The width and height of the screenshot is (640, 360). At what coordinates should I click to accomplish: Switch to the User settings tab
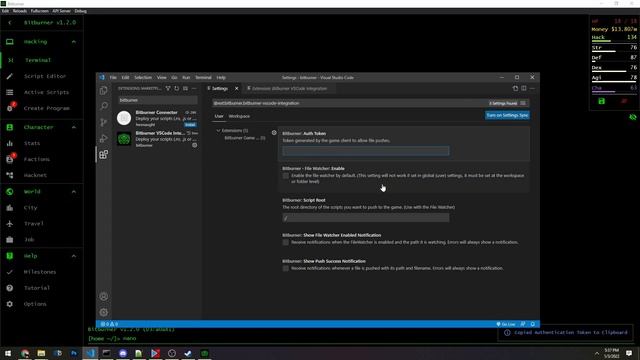(x=219, y=116)
